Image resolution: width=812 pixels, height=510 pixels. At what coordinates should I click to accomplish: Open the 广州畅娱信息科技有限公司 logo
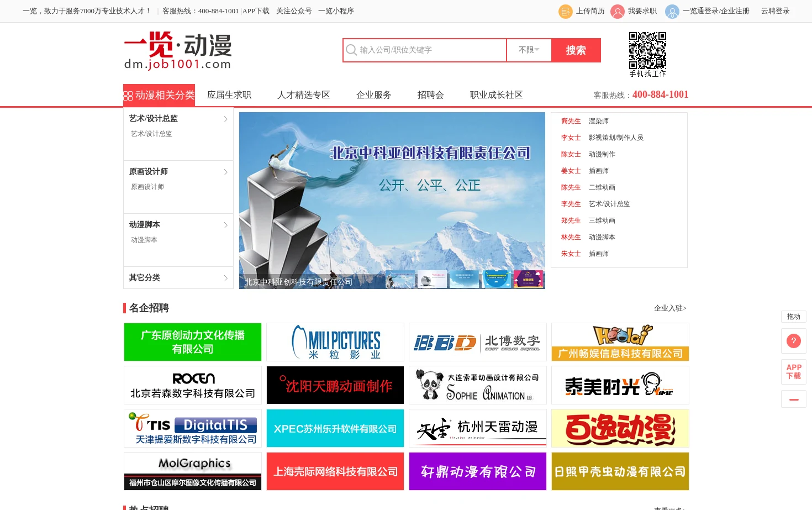click(620, 342)
